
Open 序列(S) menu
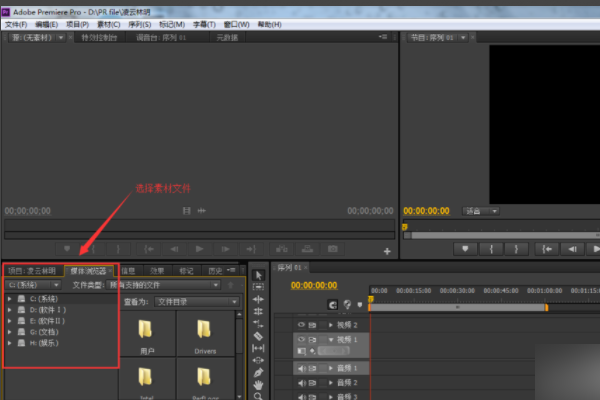point(139,24)
